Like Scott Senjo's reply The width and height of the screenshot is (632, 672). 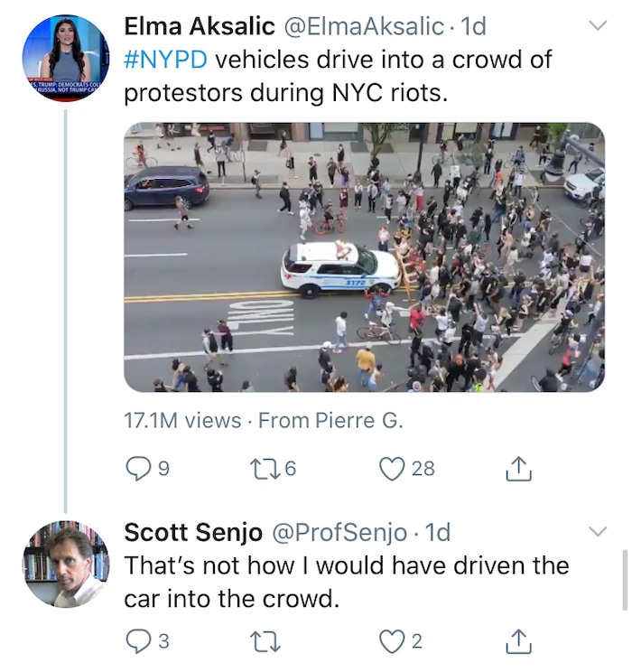pos(392,641)
